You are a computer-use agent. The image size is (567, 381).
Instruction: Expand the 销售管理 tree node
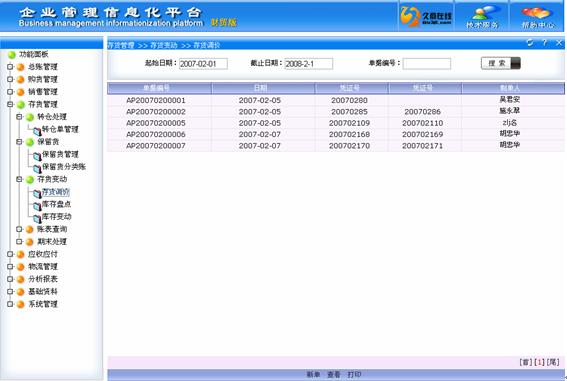click(10, 92)
